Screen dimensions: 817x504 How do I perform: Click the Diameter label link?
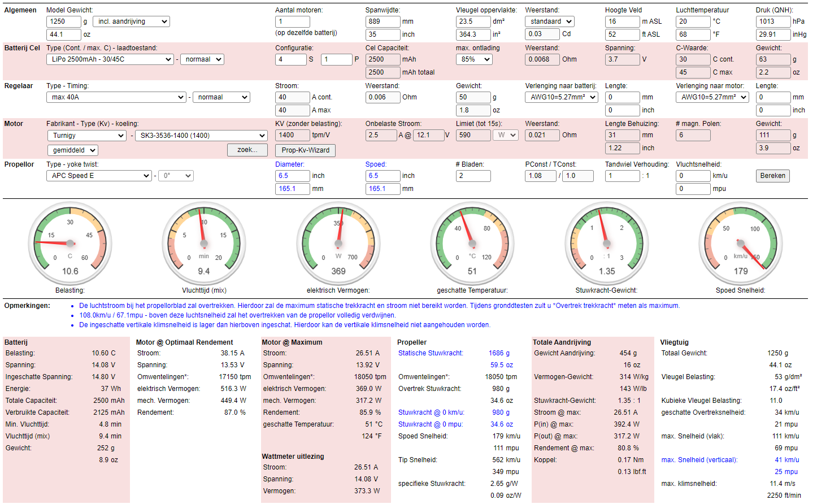coord(290,164)
